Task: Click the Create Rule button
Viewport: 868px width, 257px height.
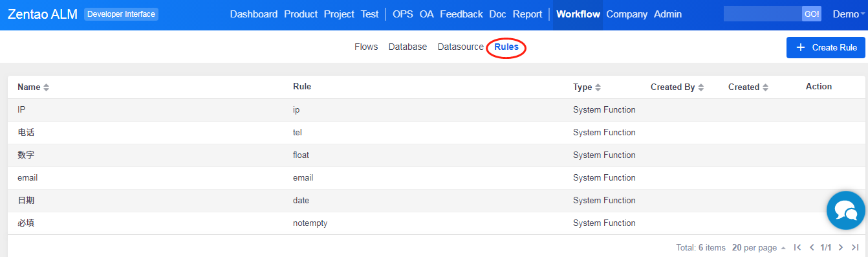Action: [826, 47]
